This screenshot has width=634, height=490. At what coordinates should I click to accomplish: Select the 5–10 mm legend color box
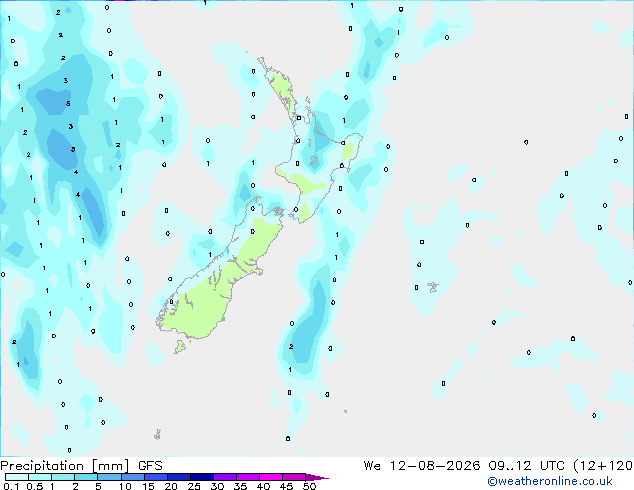point(109,477)
